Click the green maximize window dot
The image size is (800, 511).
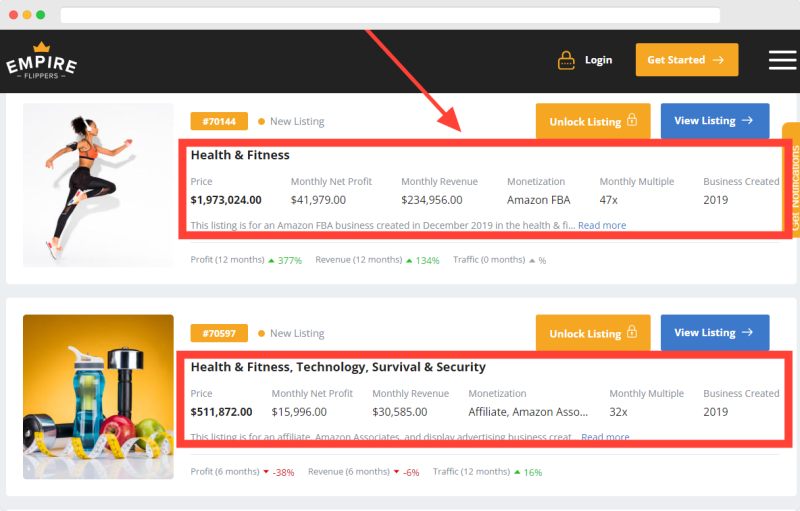pyautogui.click(x=40, y=15)
